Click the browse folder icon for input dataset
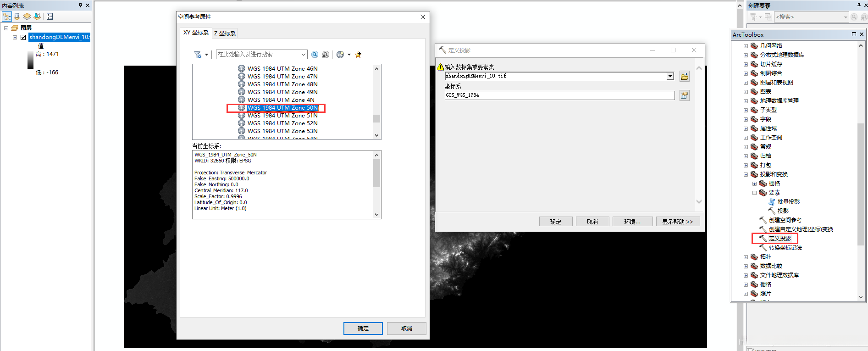 click(685, 76)
